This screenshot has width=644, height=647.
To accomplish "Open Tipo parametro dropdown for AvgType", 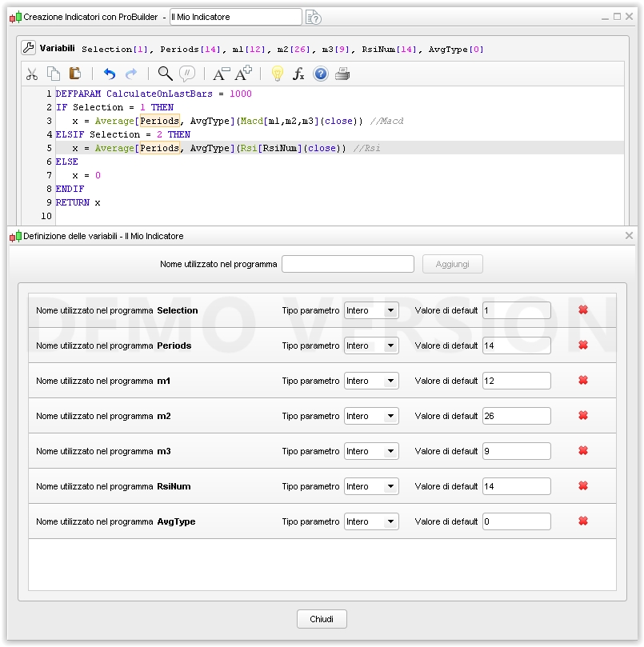I will tap(371, 521).
